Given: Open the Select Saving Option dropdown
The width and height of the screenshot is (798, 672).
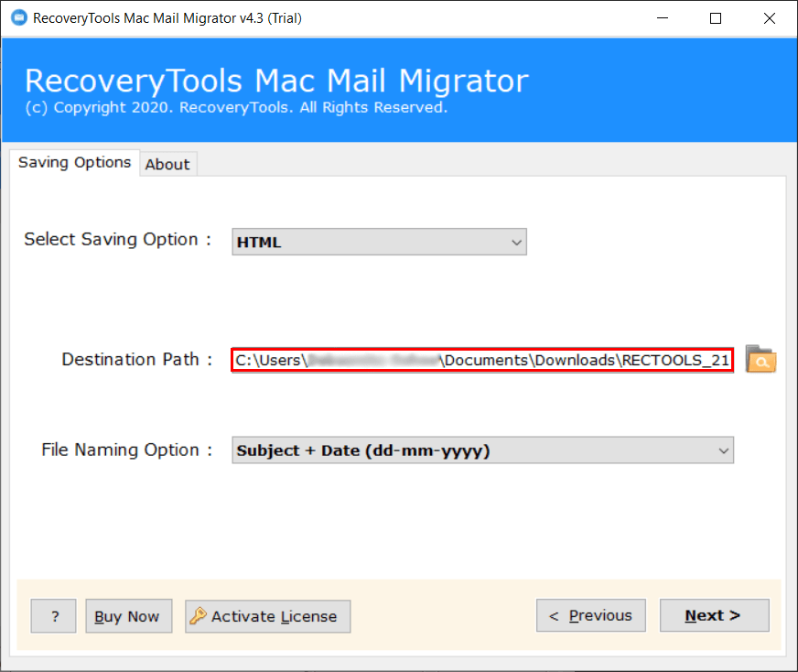Looking at the screenshot, I should point(379,242).
